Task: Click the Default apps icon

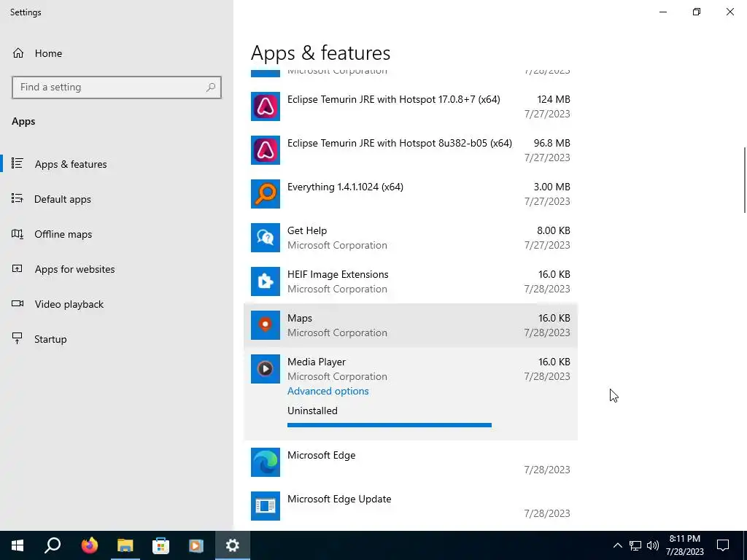Action: (18, 198)
